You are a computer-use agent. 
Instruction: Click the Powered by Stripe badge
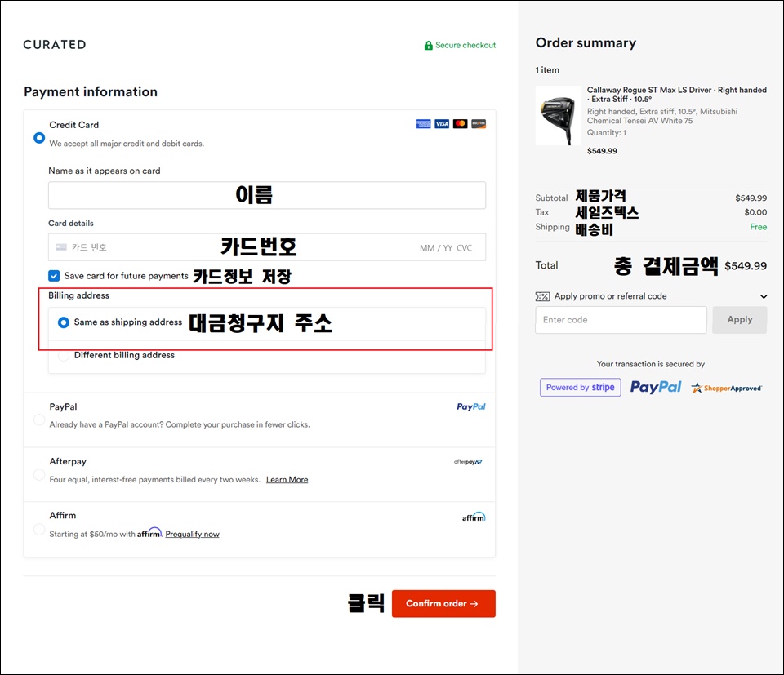click(581, 387)
